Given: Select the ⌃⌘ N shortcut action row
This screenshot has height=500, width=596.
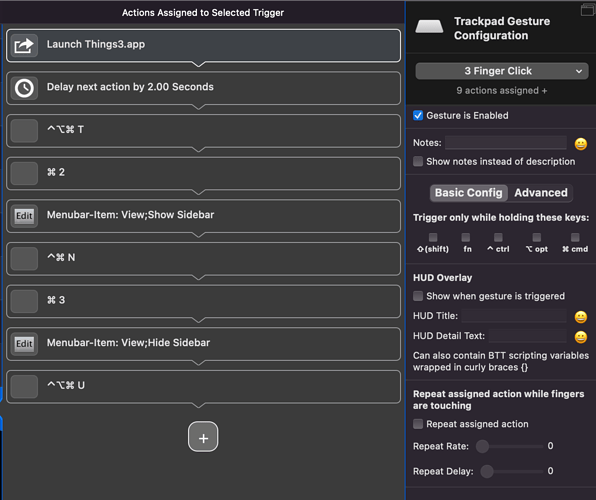Looking at the screenshot, I should point(203,259).
